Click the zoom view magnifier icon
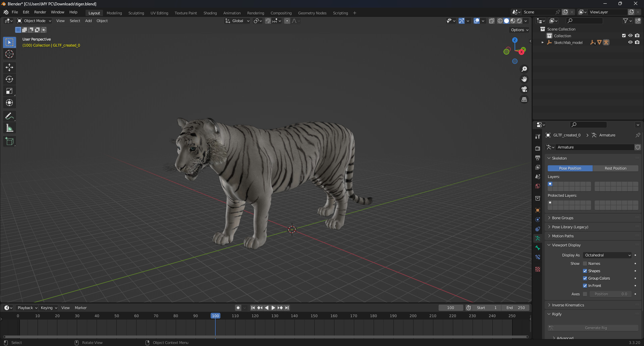Viewport: 644px width, 346px height. (524, 69)
